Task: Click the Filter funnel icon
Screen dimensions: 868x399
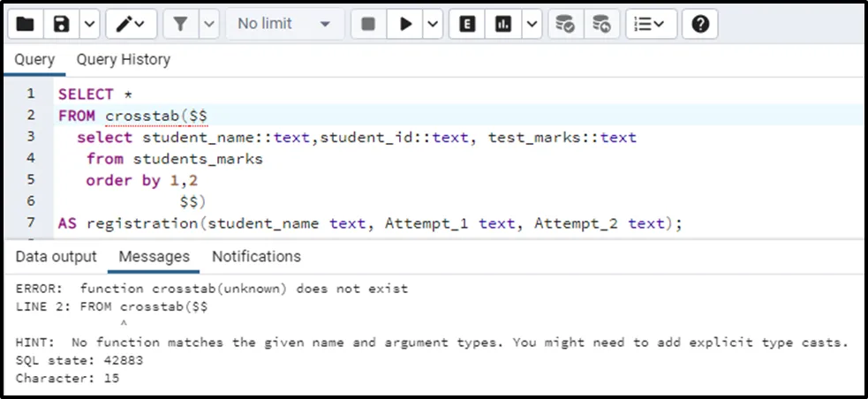Action: point(181,24)
